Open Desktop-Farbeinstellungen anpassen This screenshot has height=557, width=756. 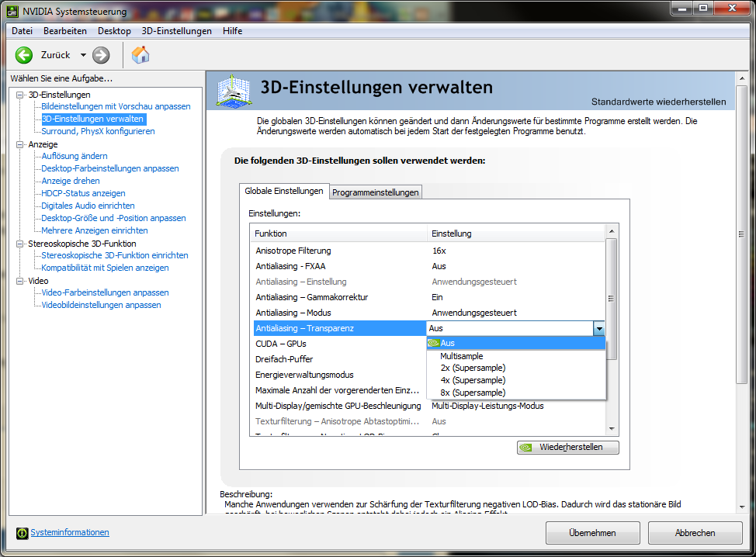(110, 168)
